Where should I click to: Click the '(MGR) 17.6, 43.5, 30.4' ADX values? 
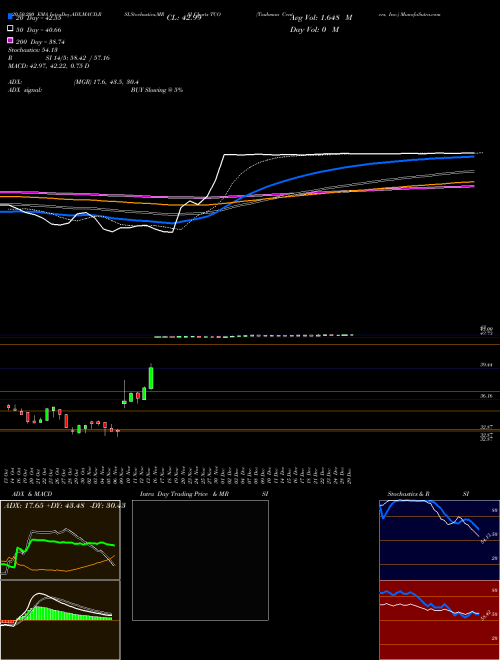[x=106, y=82]
